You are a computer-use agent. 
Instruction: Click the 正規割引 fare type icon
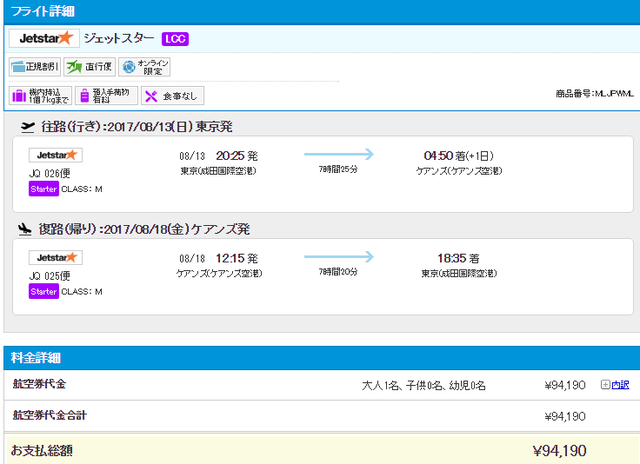(35, 67)
